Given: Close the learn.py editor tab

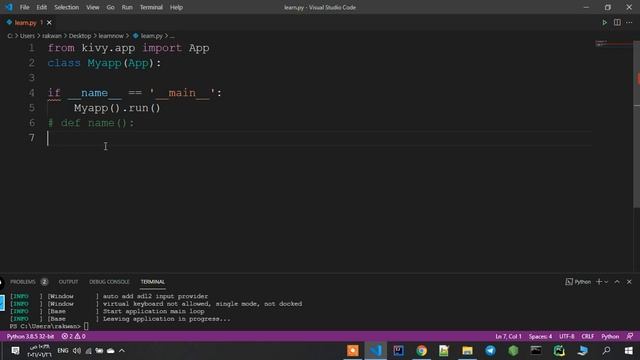Looking at the screenshot, I should (49, 23).
